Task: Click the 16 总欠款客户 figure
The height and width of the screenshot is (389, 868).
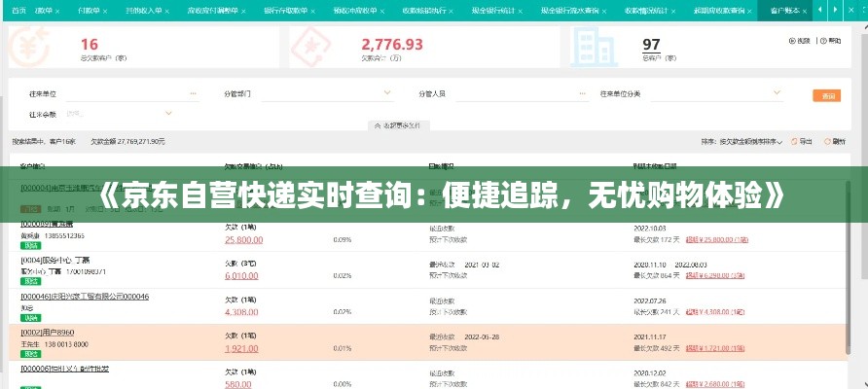Action: [x=90, y=45]
